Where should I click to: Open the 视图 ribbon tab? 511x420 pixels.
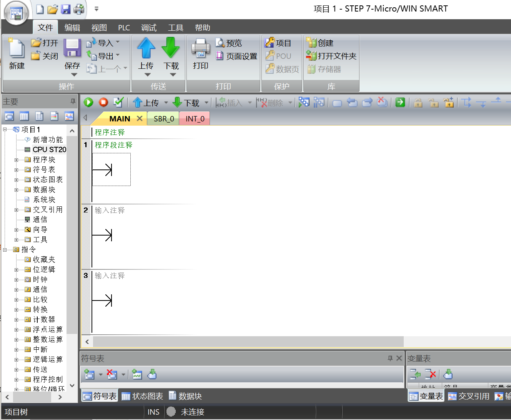(99, 28)
